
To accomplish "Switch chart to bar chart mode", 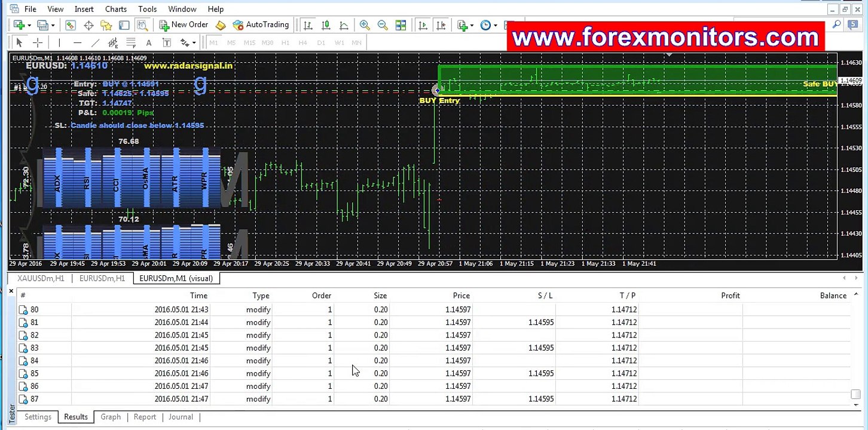I will pos(308,25).
